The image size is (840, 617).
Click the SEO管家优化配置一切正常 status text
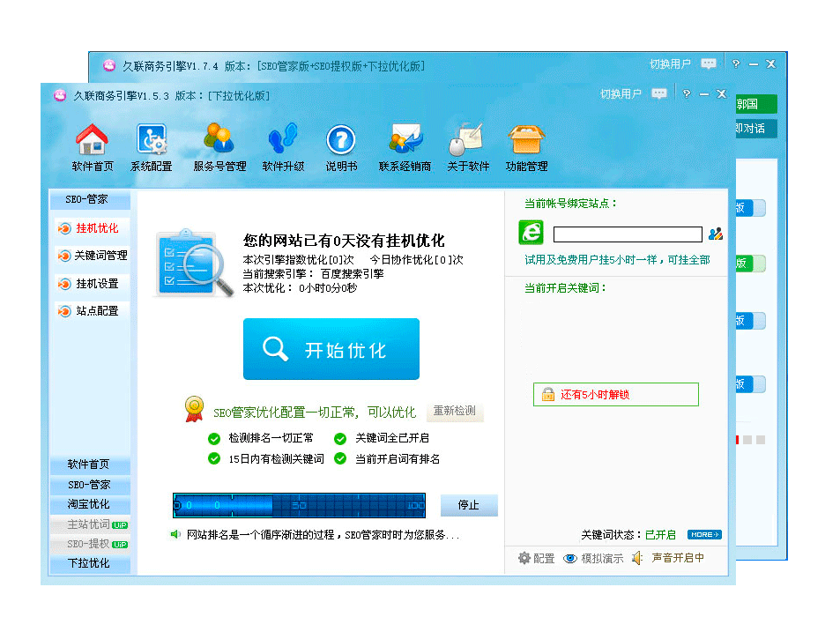(315, 412)
